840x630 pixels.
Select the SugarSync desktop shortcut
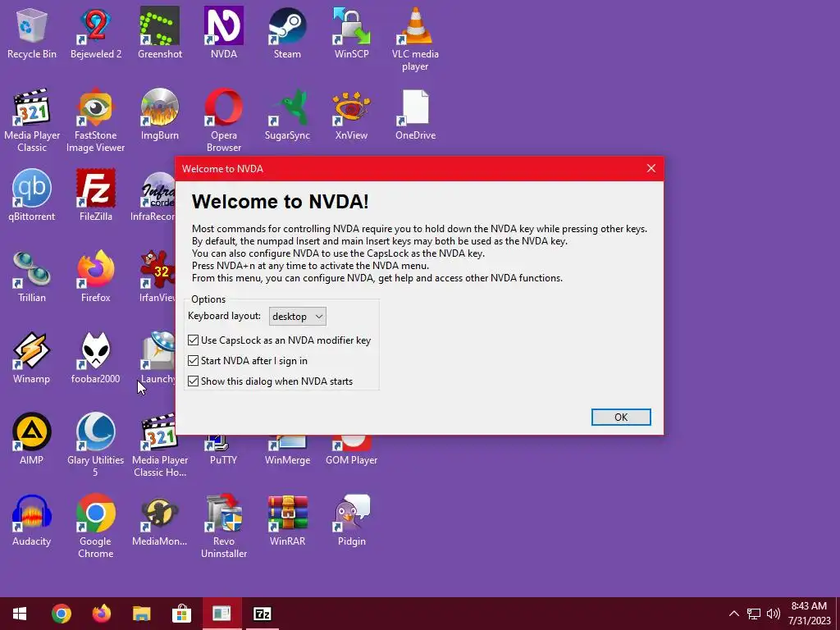click(x=287, y=115)
